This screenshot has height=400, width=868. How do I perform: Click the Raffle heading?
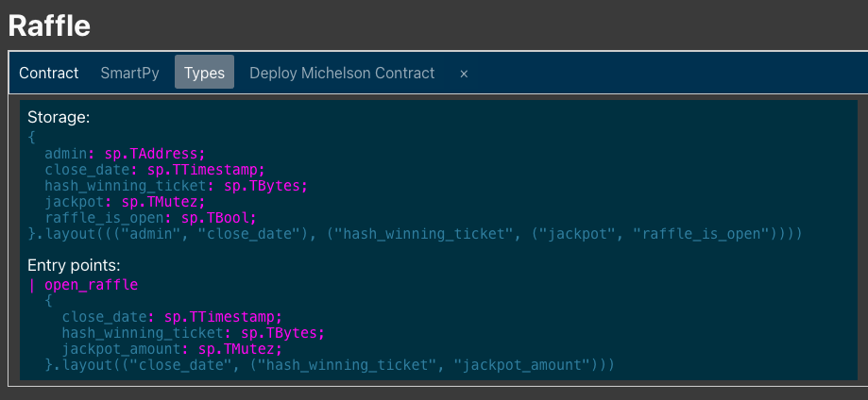tap(49, 25)
